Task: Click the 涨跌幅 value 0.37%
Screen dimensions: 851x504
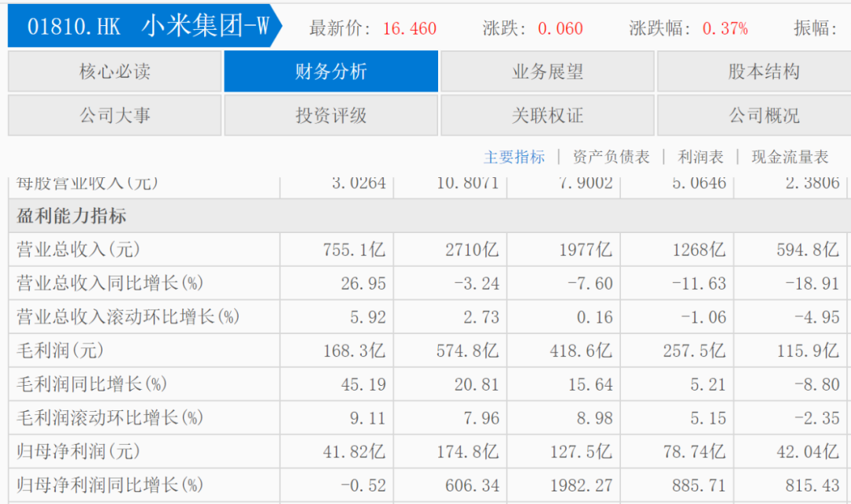Action: [725, 28]
